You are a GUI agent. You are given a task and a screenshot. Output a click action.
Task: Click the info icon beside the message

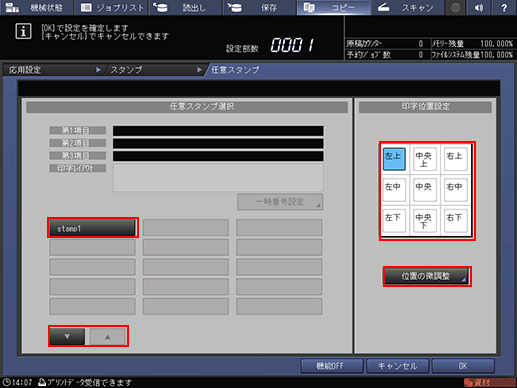tap(23, 32)
